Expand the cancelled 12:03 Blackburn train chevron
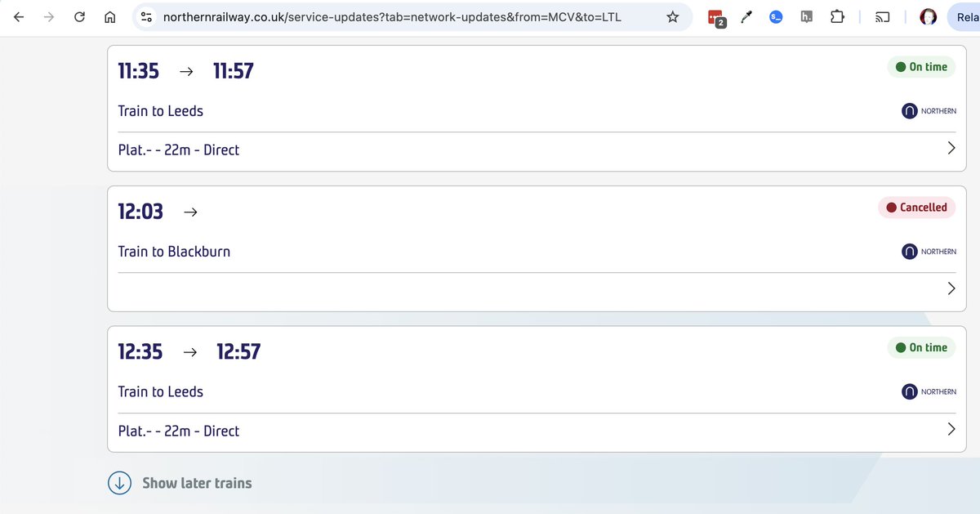Image resolution: width=980 pixels, height=514 pixels. (951, 288)
